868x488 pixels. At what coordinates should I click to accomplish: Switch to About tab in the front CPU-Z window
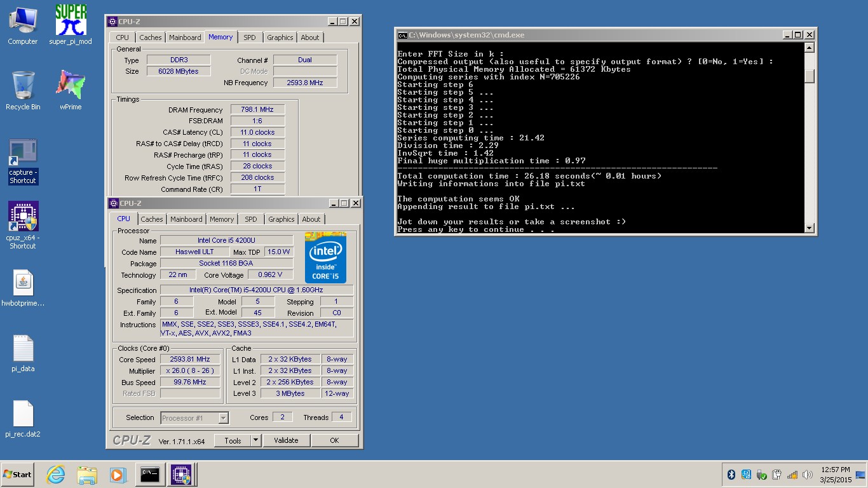click(x=311, y=219)
